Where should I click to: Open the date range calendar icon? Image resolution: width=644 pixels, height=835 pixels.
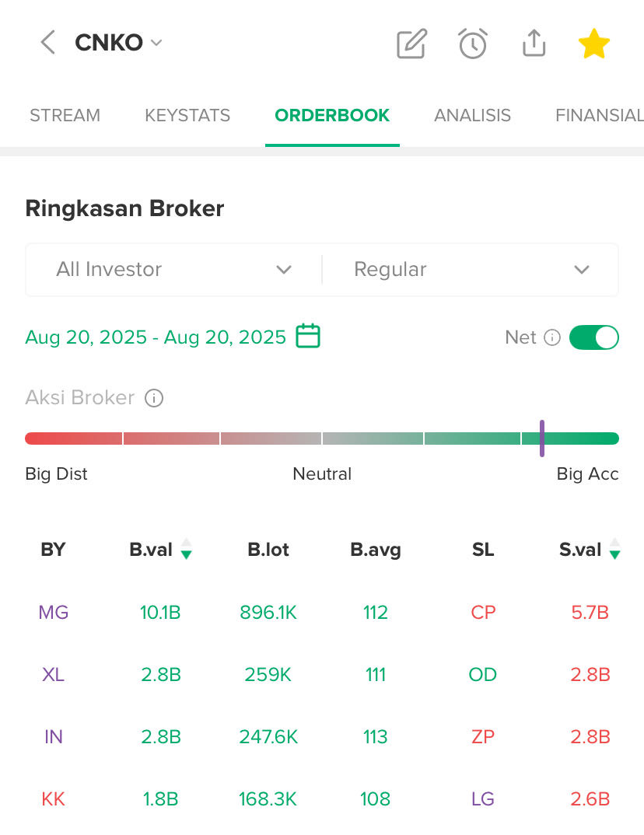[309, 337]
